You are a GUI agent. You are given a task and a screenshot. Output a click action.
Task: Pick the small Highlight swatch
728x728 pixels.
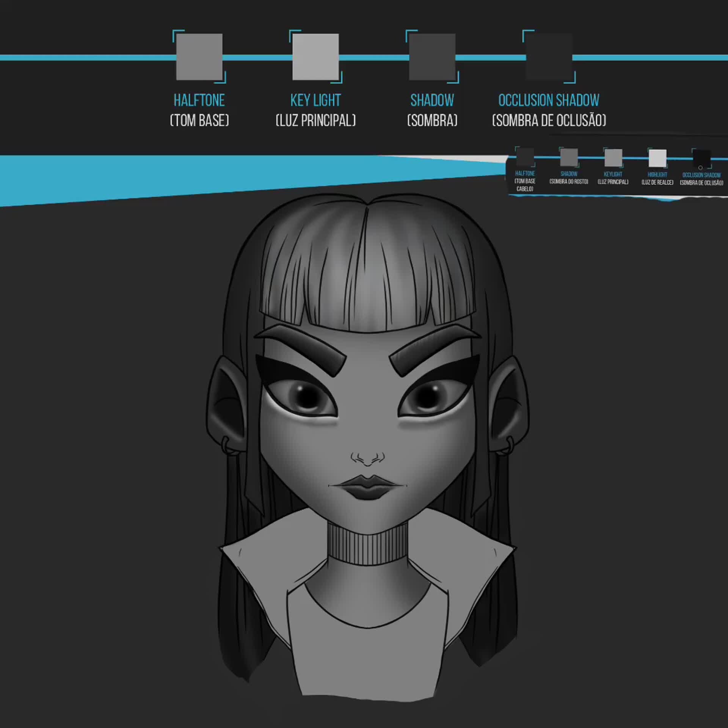(x=657, y=158)
